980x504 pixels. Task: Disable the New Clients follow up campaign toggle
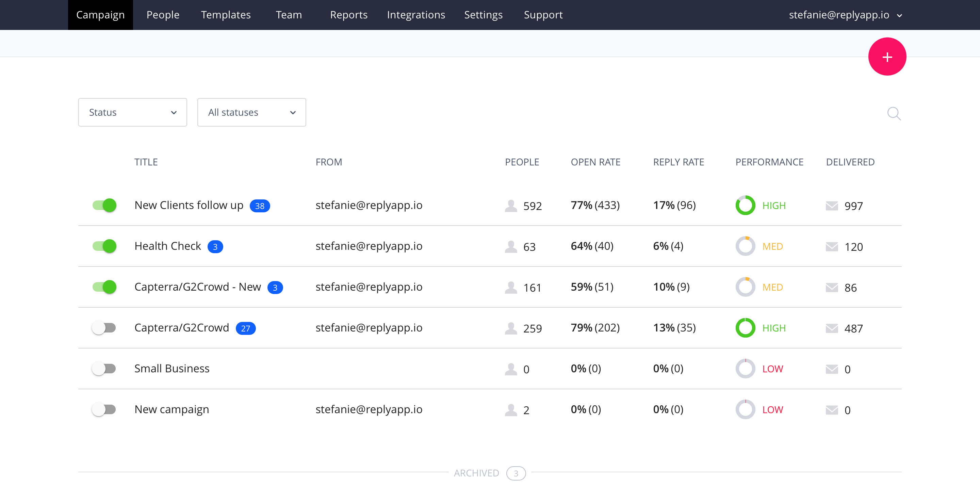pyautogui.click(x=104, y=206)
